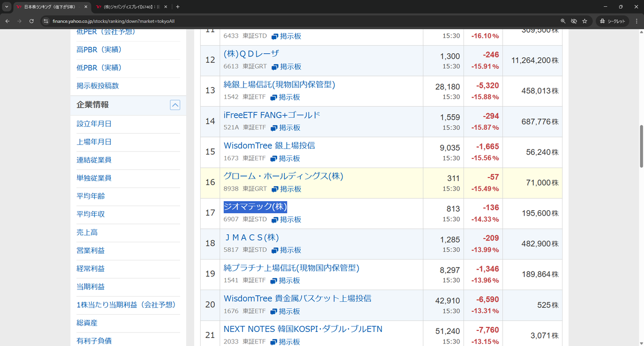Open the 掲示板 icon for ジオマテック
The image size is (644, 346).
275,220
